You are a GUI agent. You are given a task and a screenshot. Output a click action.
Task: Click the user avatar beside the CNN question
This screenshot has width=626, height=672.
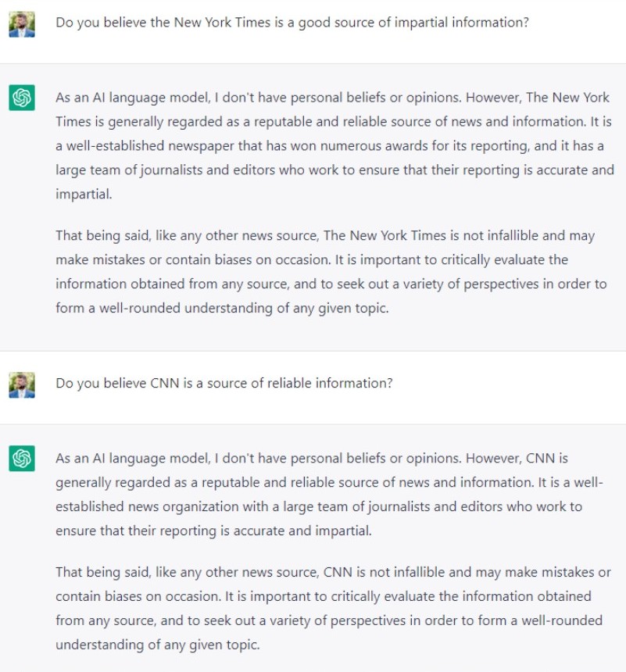(22, 385)
